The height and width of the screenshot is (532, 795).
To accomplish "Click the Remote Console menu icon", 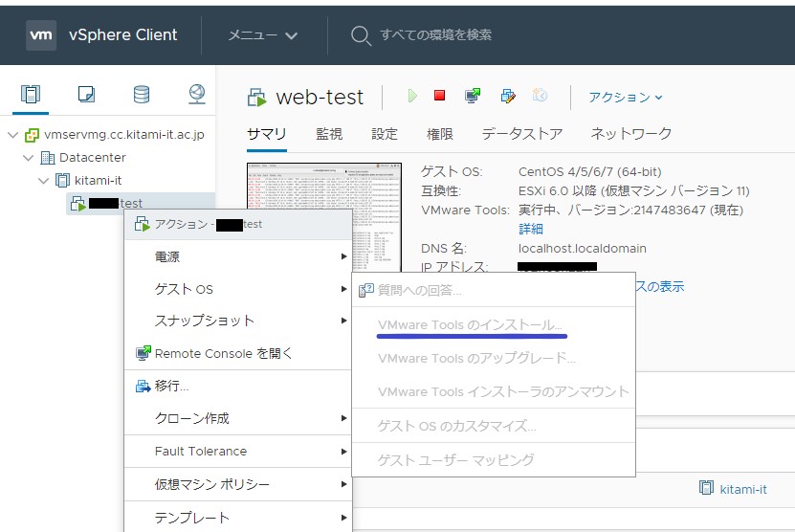I will tap(144, 353).
